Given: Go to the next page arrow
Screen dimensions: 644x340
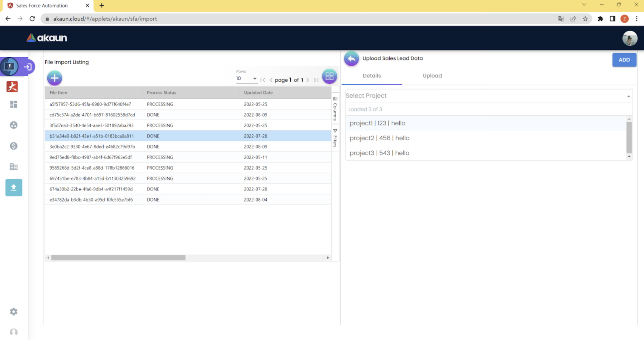Looking at the screenshot, I should point(308,80).
